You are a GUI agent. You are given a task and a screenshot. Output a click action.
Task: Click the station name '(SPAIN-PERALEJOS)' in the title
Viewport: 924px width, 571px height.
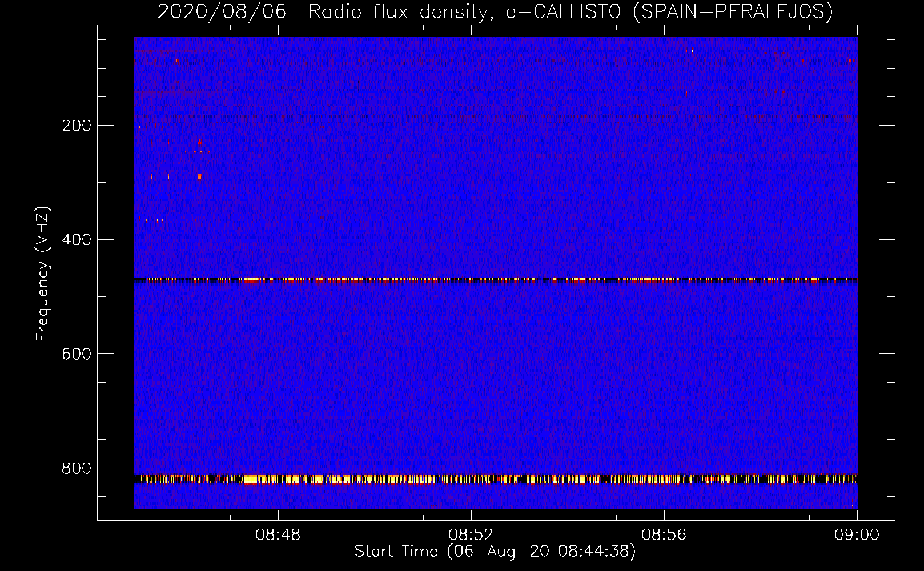[x=733, y=12]
